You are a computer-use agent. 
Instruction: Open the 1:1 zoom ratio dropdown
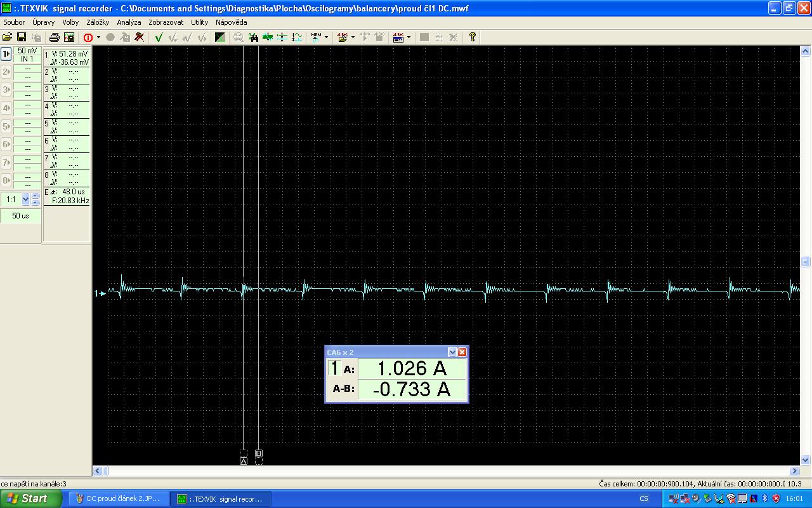click(25, 199)
